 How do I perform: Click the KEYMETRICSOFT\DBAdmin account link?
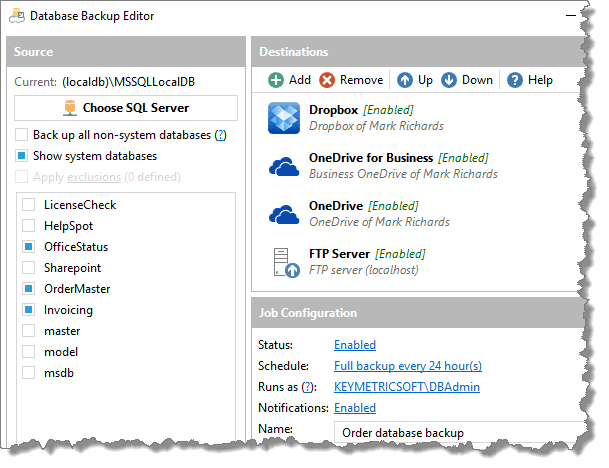(x=407, y=387)
